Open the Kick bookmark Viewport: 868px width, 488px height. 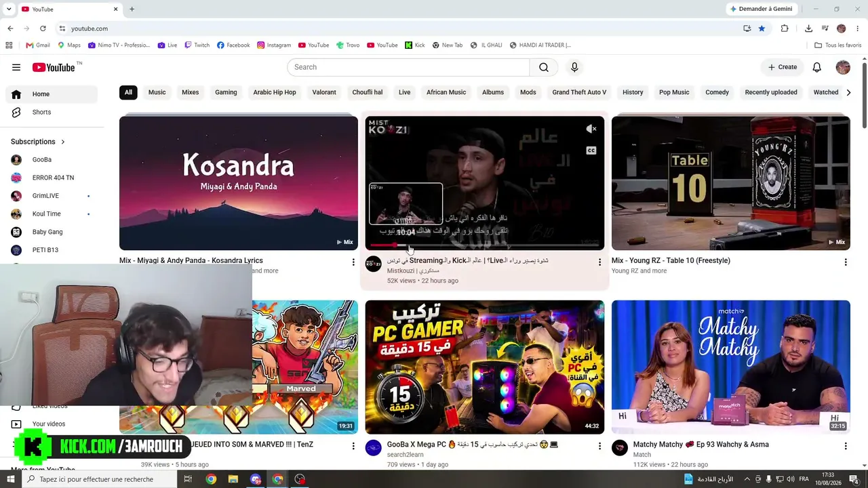[x=414, y=45]
